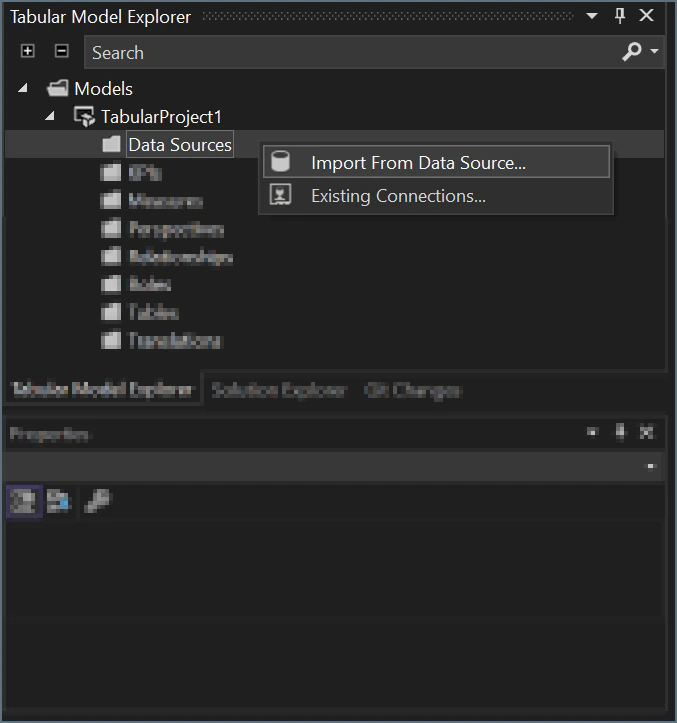
Task: Switch to the Solution Explorer tab
Action: click(279, 391)
